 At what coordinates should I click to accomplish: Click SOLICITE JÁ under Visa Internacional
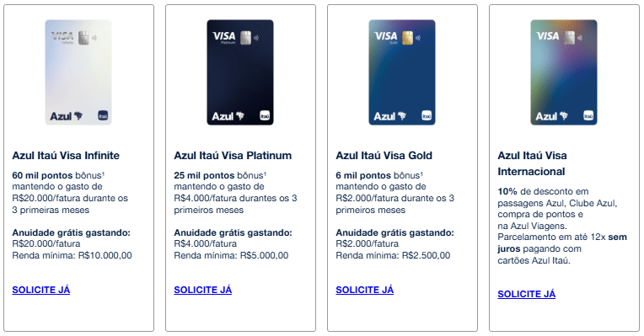click(527, 294)
